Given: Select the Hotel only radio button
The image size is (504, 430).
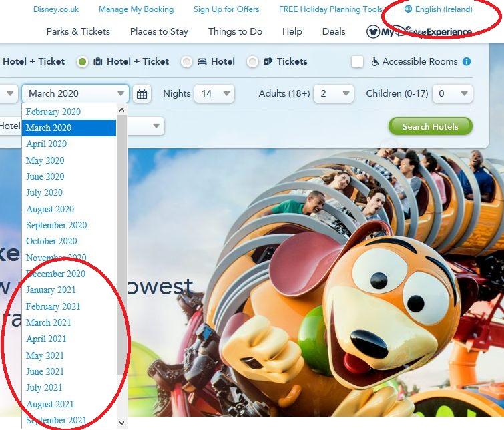Looking at the screenshot, I should [x=186, y=61].
